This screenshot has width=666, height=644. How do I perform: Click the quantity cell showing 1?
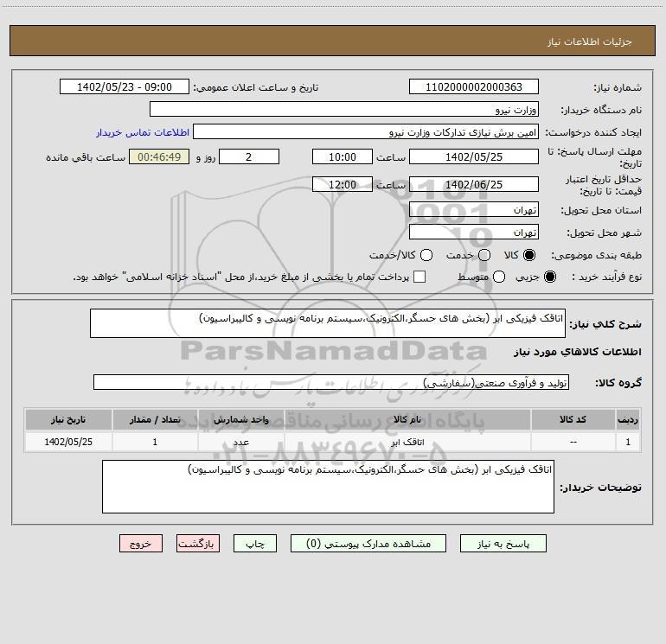pyautogui.click(x=155, y=442)
